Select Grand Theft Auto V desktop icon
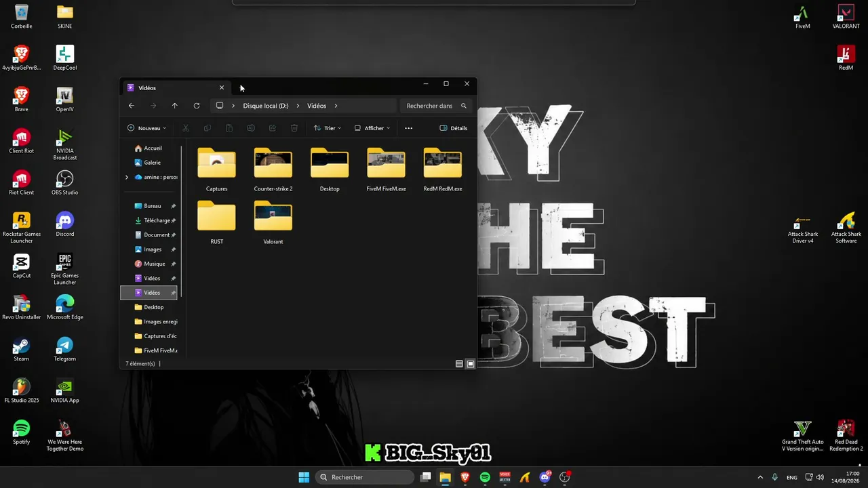868x488 pixels. coord(803,435)
